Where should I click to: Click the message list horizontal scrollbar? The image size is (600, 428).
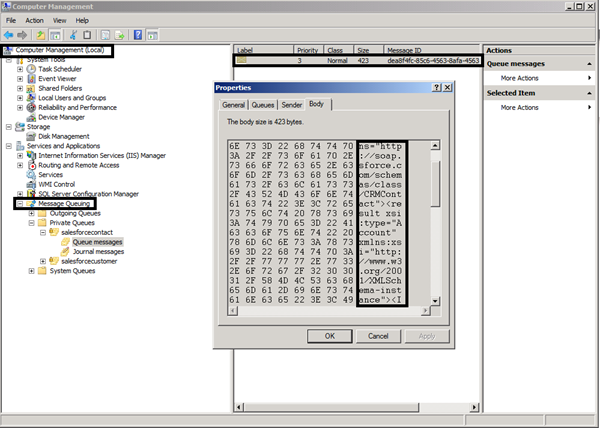[x=331, y=407]
